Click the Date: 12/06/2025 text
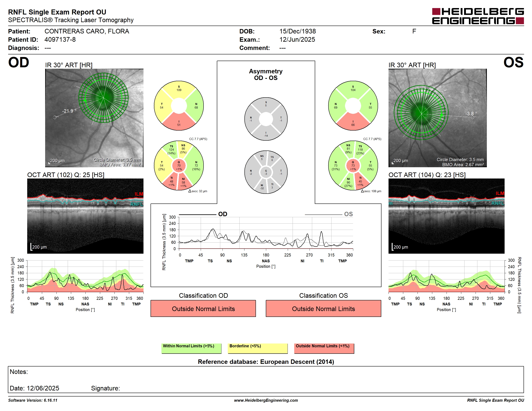 click(34, 388)
